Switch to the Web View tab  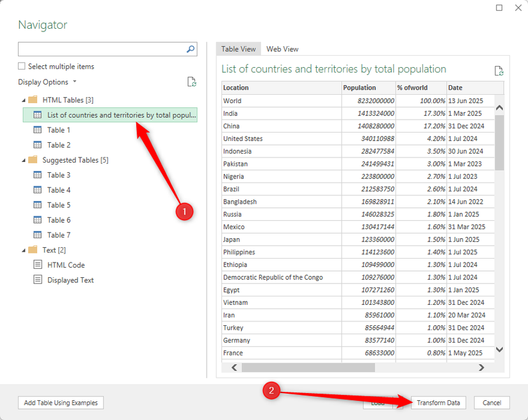pyautogui.click(x=282, y=49)
